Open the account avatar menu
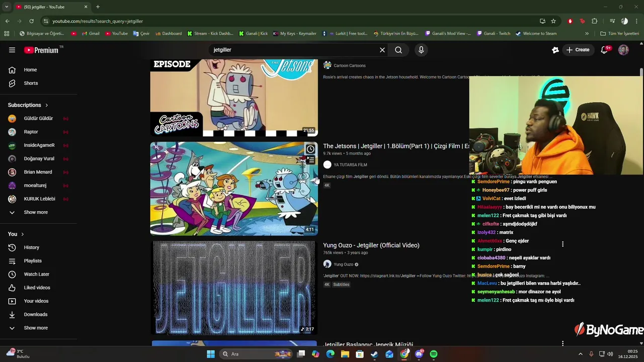Image resolution: width=644 pixels, height=362 pixels. point(623,50)
